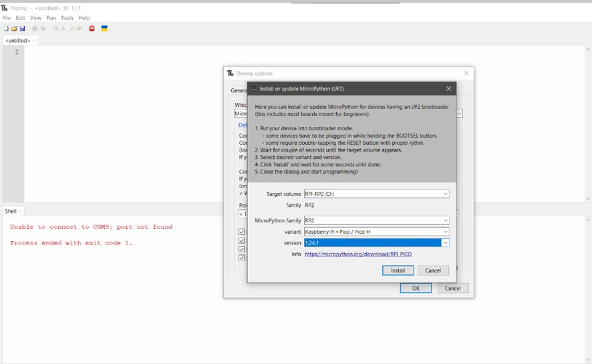Click the RP2 value beside the family label
Viewport: 592px width, 364px height.
(x=309, y=205)
